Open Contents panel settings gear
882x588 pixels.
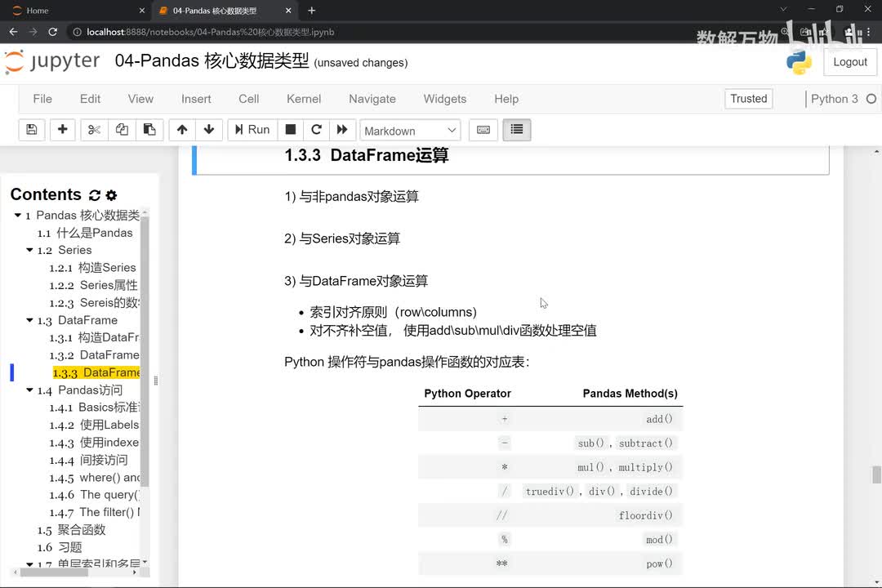111,195
